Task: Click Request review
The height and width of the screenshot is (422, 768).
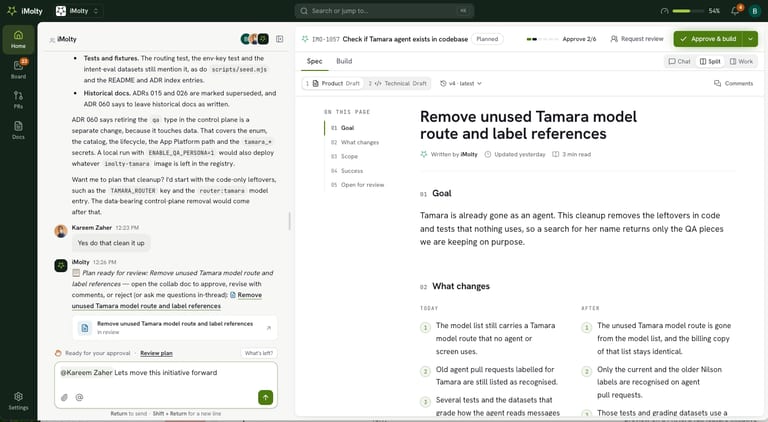Action: (x=637, y=39)
